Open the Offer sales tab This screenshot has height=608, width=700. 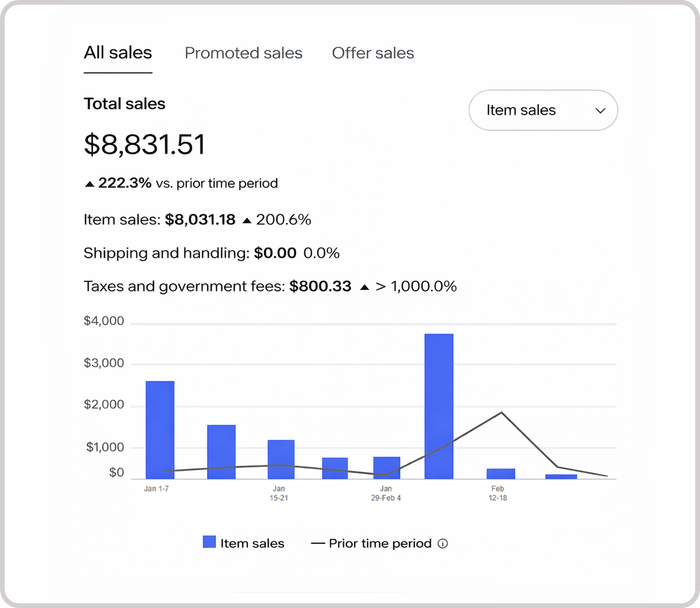(x=373, y=53)
